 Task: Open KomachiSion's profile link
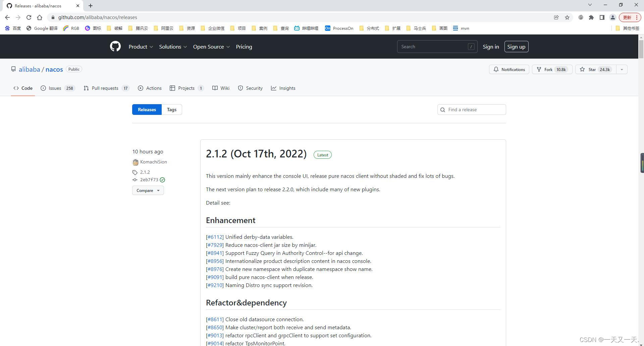tap(153, 162)
